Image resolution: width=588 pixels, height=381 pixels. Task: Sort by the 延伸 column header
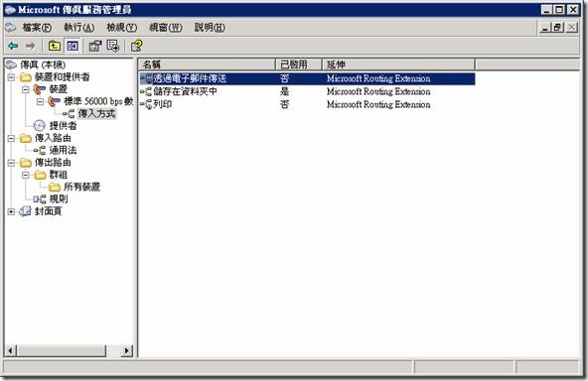(398, 64)
